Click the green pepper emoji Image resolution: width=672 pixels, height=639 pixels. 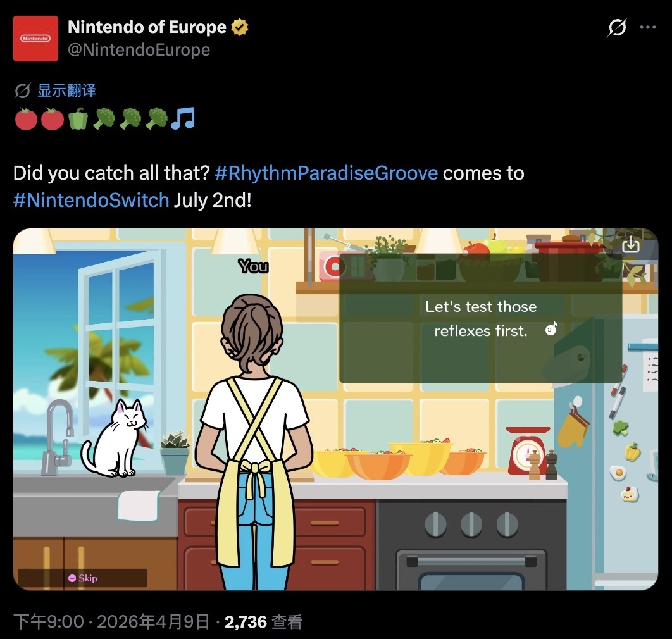click(x=78, y=118)
